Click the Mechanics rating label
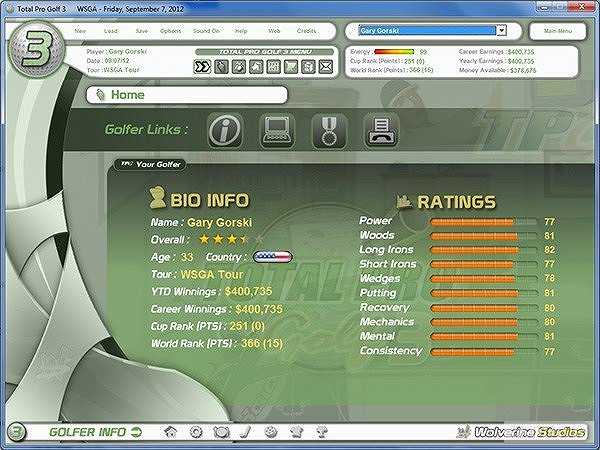This screenshot has width=600, height=450. point(387,322)
